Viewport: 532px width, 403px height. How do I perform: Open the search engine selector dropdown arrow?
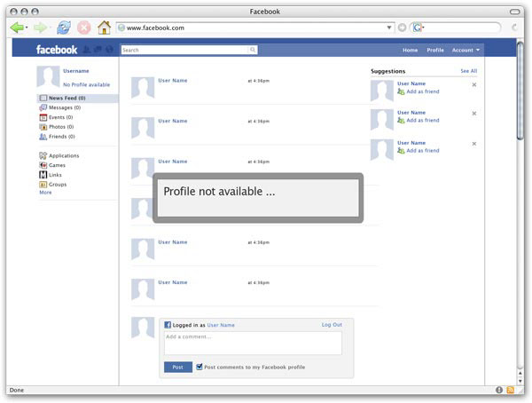pyautogui.click(x=423, y=28)
